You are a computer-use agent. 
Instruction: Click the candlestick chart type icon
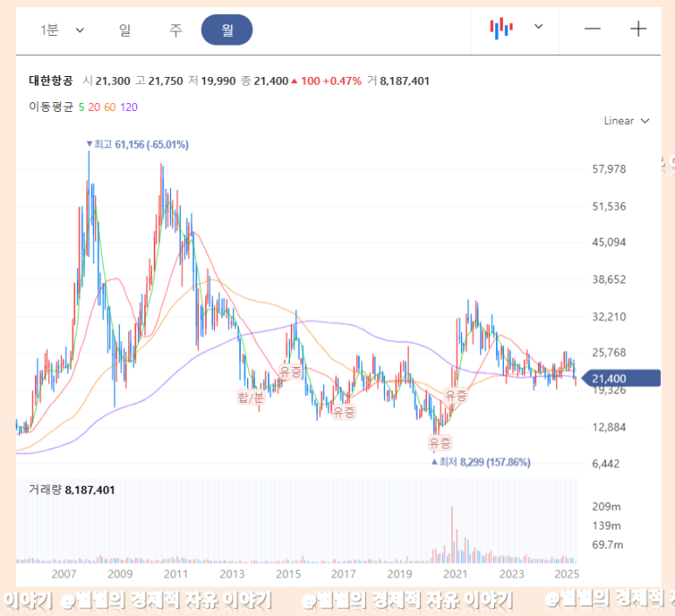(501, 29)
